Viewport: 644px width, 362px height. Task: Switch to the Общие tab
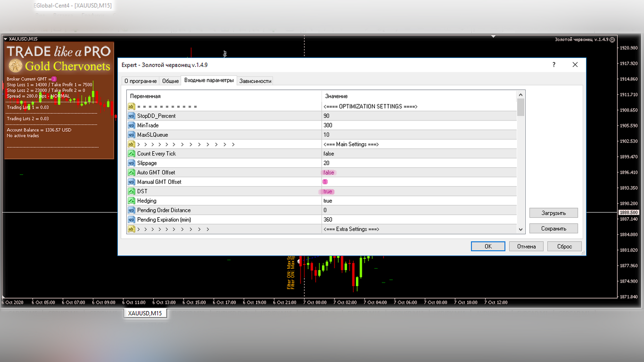[170, 81]
